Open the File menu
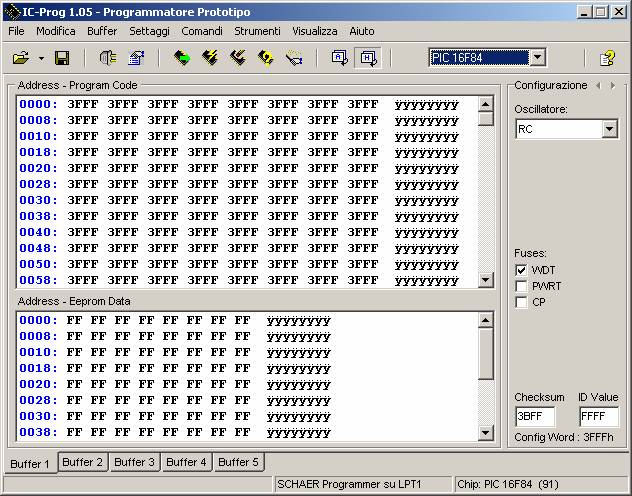Screen dimensions: 632x496 (x=16, y=31)
